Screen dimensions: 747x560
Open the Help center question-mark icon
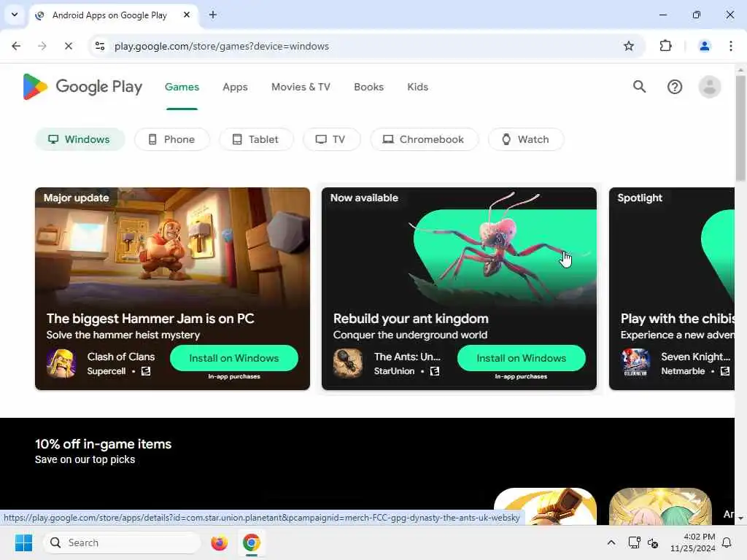coord(675,87)
